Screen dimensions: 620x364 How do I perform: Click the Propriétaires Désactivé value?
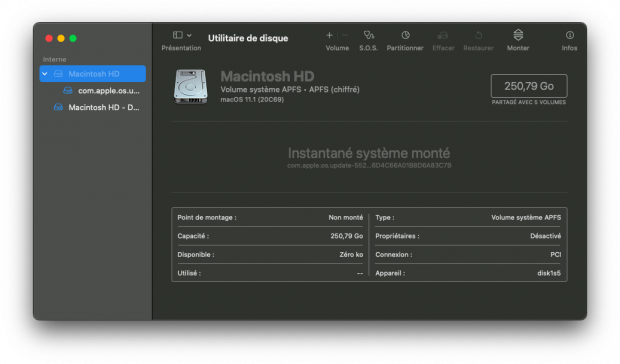tap(545, 236)
